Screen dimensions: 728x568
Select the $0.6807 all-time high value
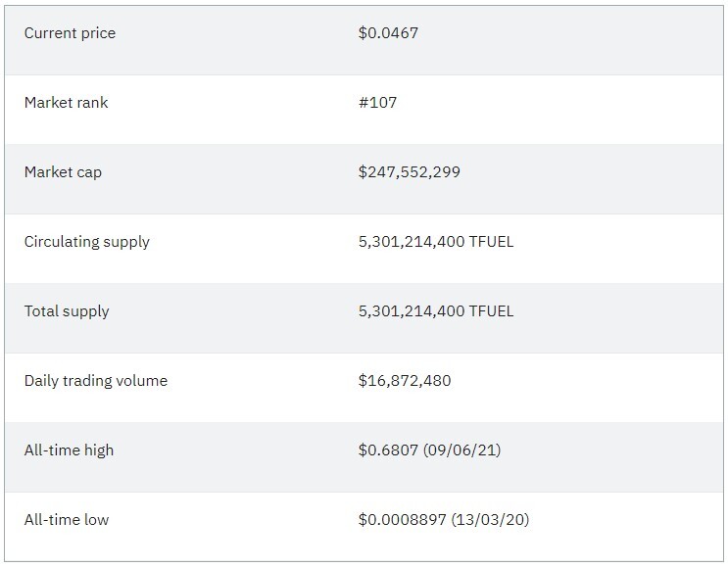tap(388, 450)
